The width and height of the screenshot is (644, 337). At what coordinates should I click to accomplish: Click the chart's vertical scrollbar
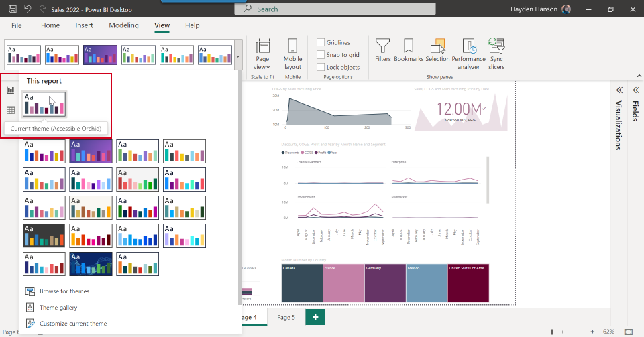click(x=488, y=180)
